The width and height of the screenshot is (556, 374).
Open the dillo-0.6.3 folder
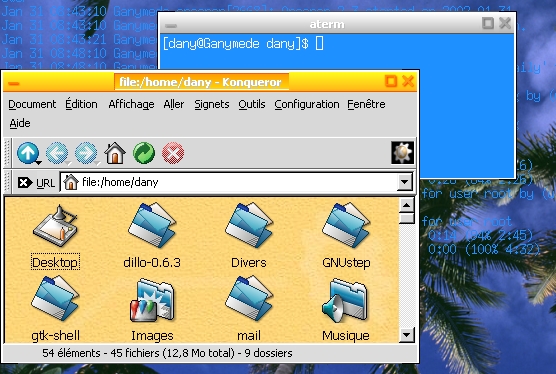(x=152, y=225)
